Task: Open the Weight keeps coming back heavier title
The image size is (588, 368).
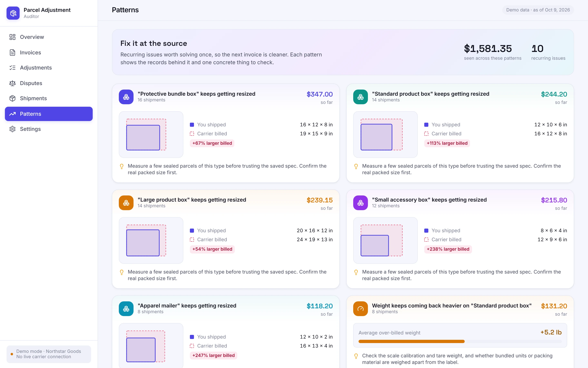Action: (452, 306)
